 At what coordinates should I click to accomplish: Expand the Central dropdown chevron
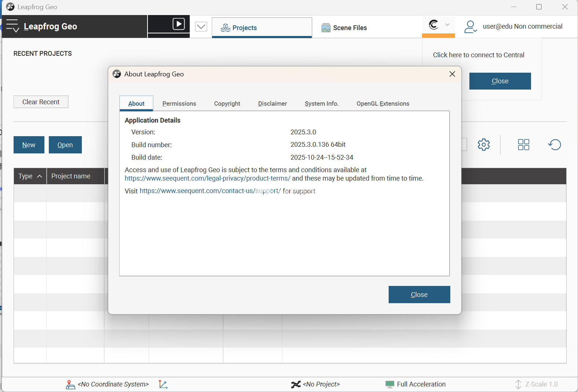(447, 25)
